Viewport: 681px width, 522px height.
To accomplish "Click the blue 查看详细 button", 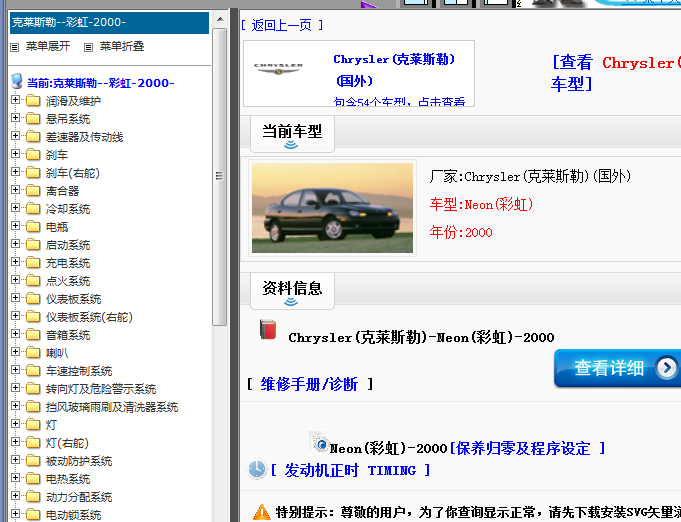I will coord(617,368).
